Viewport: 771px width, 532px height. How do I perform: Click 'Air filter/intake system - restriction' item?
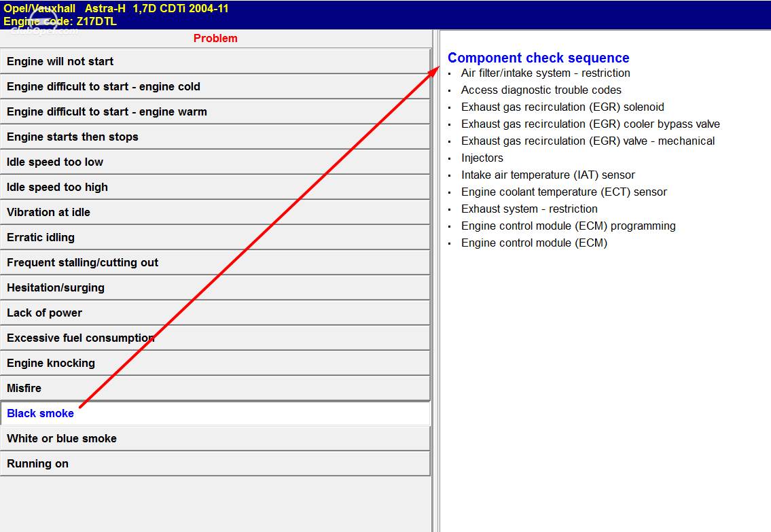tap(545, 73)
